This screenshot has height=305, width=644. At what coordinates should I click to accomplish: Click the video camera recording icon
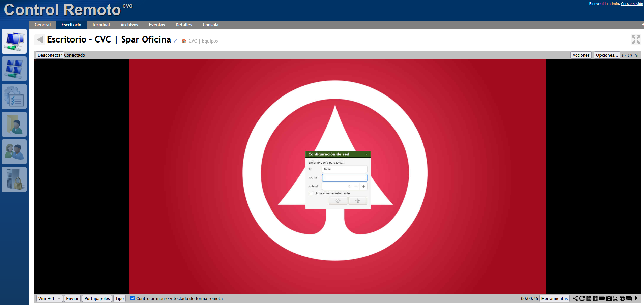[x=602, y=298]
